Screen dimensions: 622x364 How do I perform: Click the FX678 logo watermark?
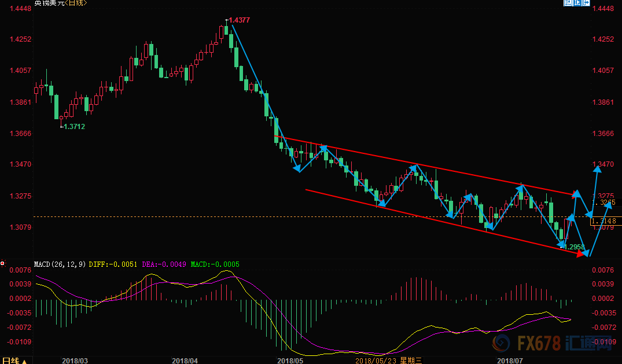[551, 343]
